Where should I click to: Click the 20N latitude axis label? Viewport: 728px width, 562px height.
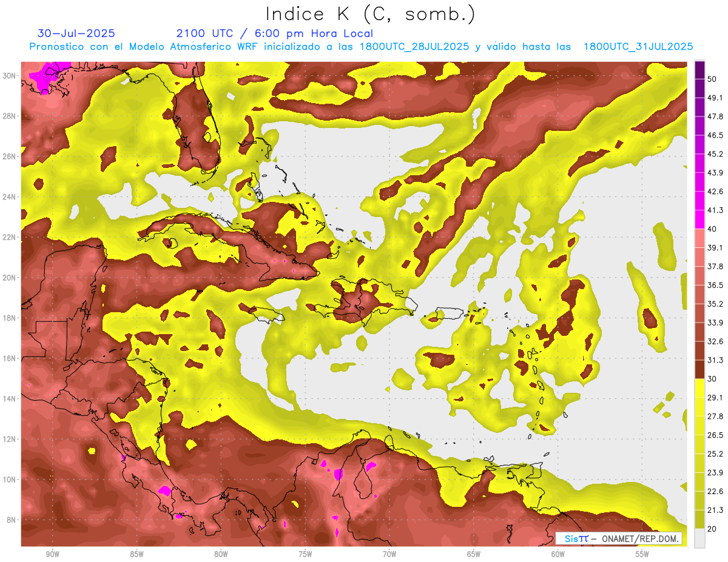[10, 278]
